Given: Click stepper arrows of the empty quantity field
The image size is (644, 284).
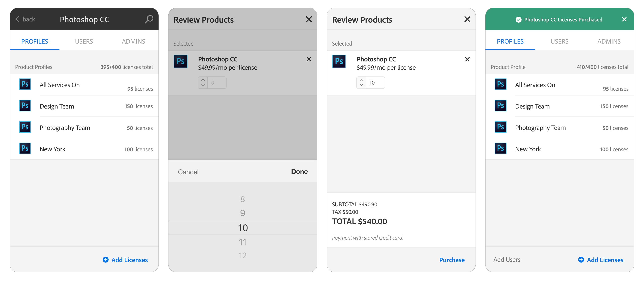Looking at the screenshot, I should 203,83.
